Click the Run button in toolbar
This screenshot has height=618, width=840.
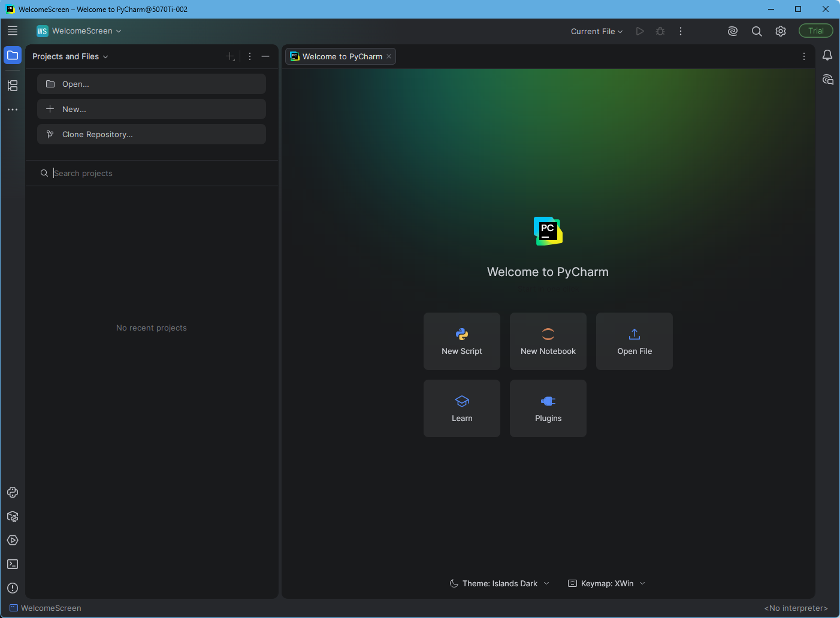point(640,31)
